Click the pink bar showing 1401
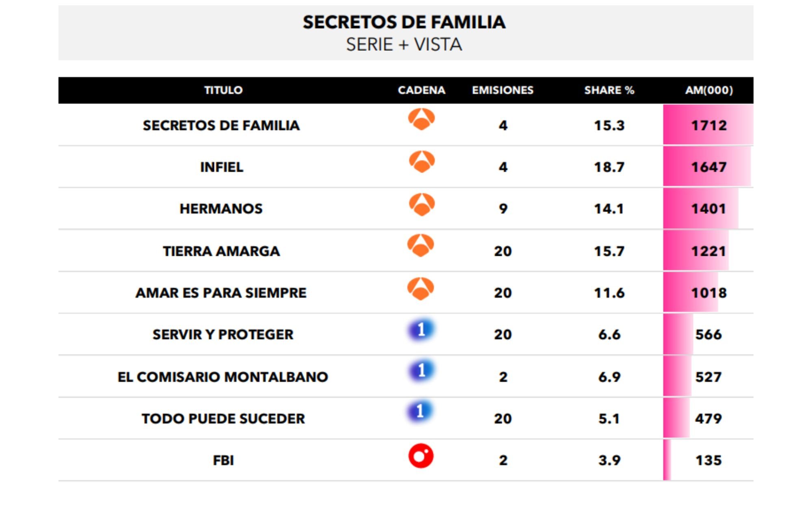 [x=701, y=209]
